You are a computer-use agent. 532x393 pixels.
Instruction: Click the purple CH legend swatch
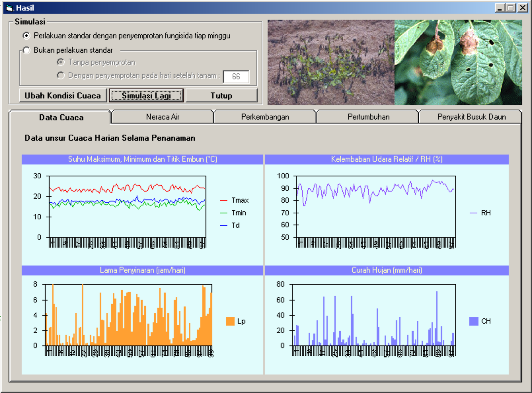pos(474,321)
